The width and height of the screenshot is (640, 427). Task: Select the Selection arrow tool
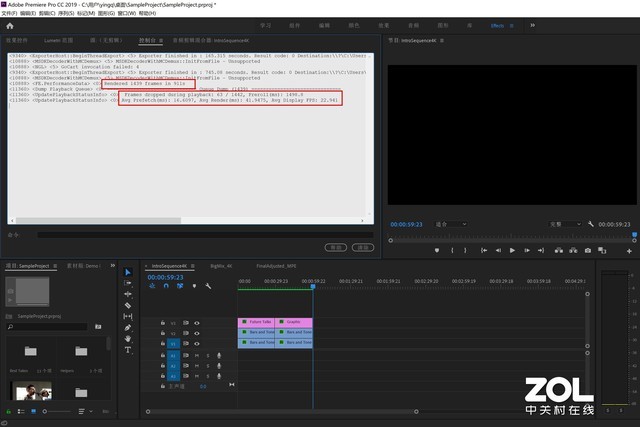tap(128, 272)
